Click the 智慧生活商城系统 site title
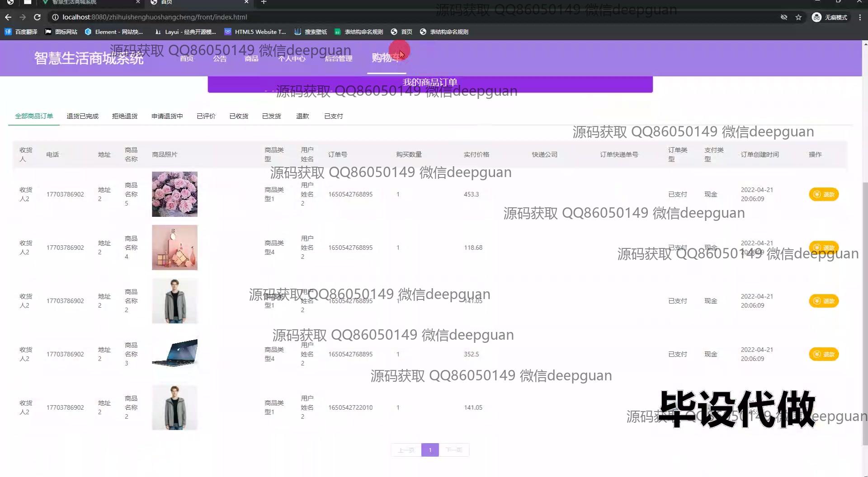The width and height of the screenshot is (868, 477). coord(89,58)
